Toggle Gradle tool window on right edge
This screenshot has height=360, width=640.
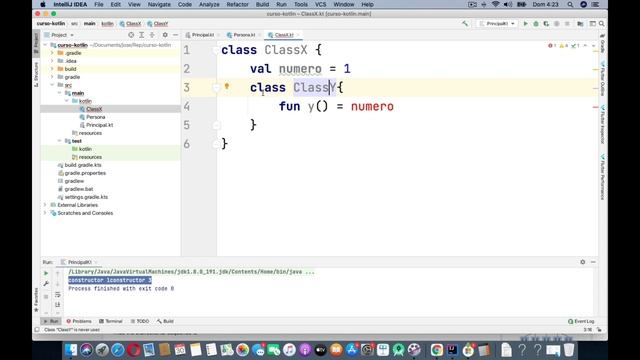603,44
